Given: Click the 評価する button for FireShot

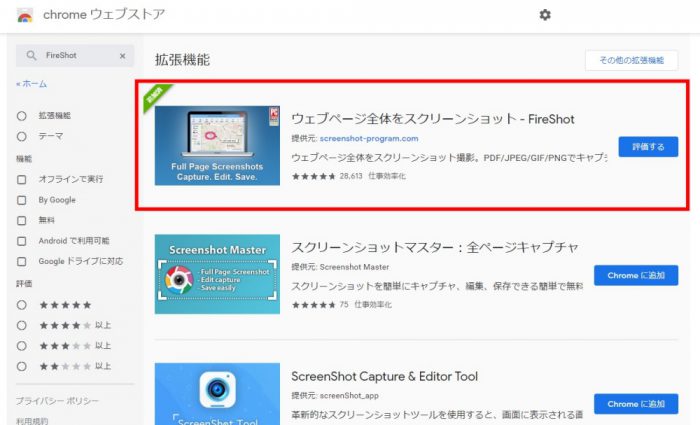Looking at the screenshot, I should coord(648,147).
